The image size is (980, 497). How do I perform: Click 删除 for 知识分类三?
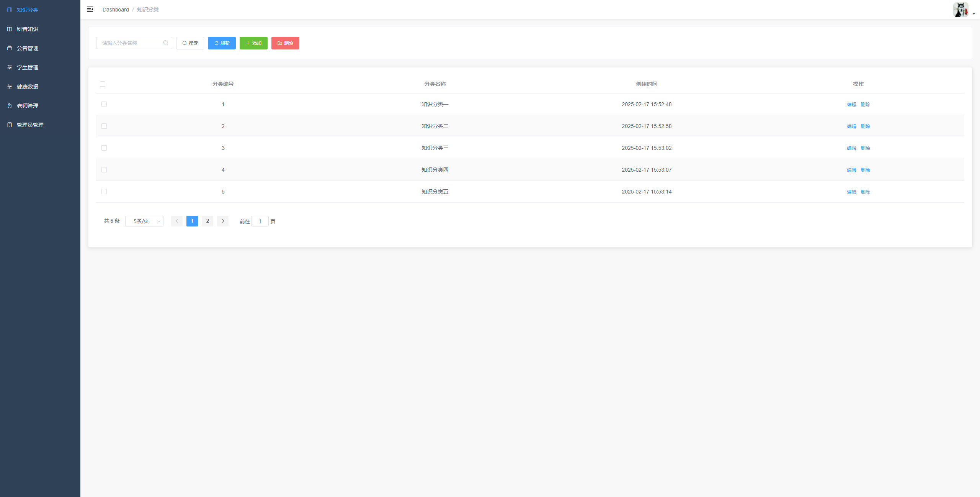click(x=865, y=148)
